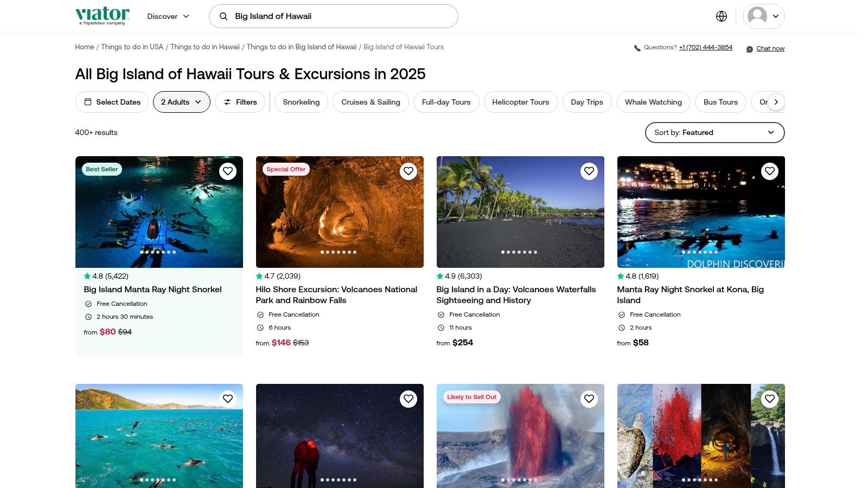The width and height of the screenshot is (868, 488).
Task: Select the Full-day Tours category chip
Action: (x=446, y=102)
